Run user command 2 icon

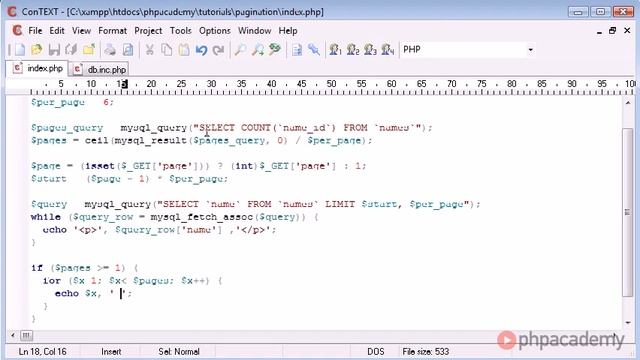[x=353, y=50]
